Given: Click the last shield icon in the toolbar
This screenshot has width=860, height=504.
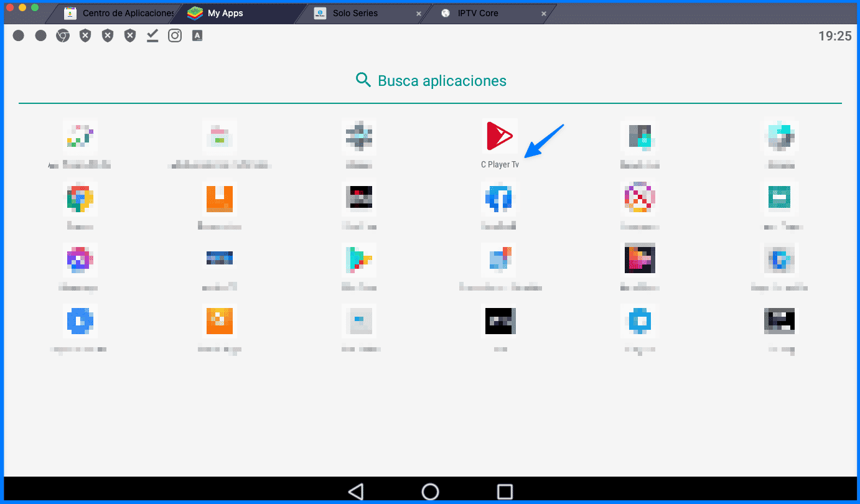Looking at the screenshot, I should click(x=129, y=35).
